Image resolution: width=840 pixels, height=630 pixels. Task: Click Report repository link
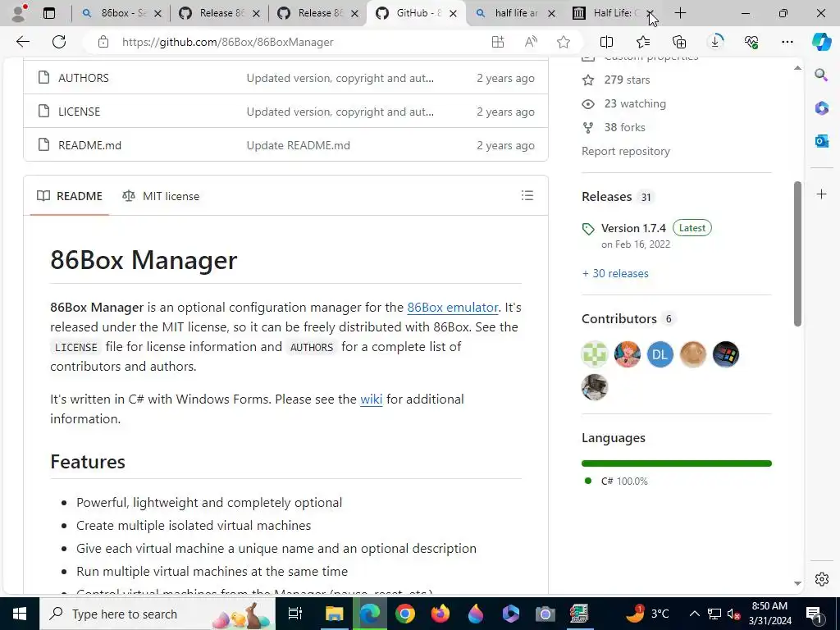[x=626, y=151]
